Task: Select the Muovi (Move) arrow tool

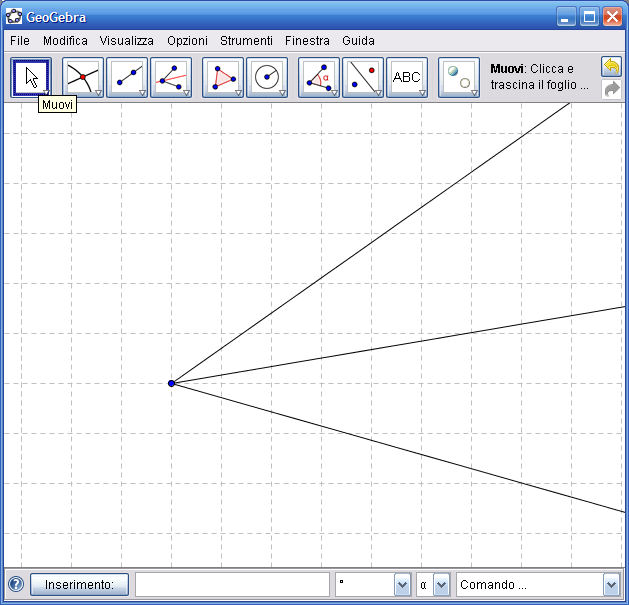Action: coord(31,77)
